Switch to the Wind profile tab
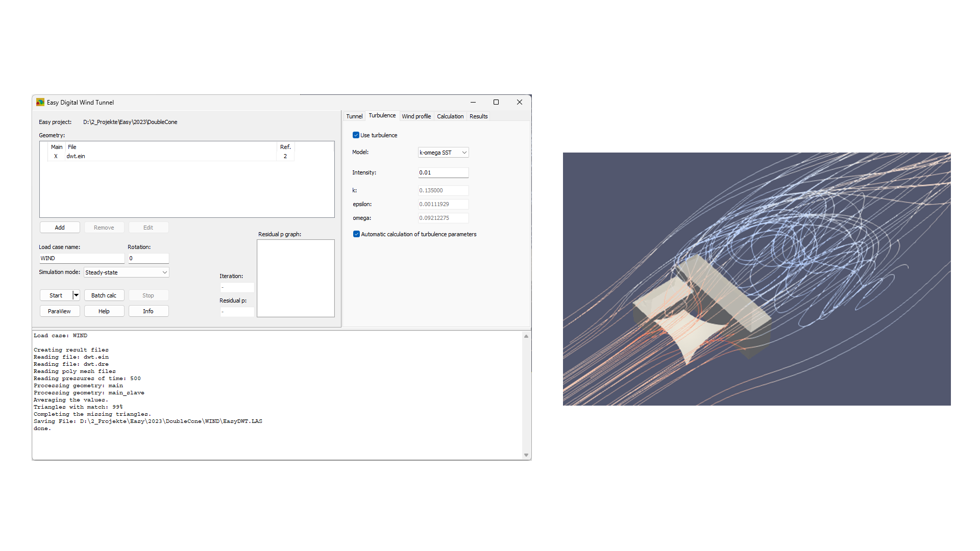 [416, 116]
